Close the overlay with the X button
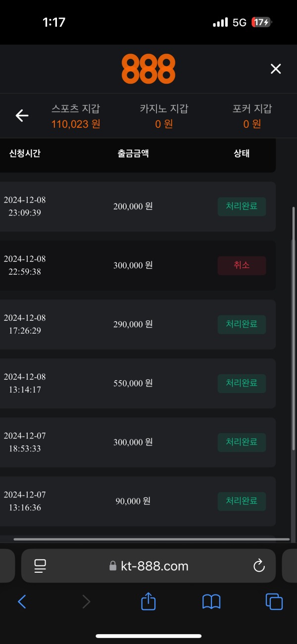Viewport: 297px width, 644px height. tap(276, 69)
